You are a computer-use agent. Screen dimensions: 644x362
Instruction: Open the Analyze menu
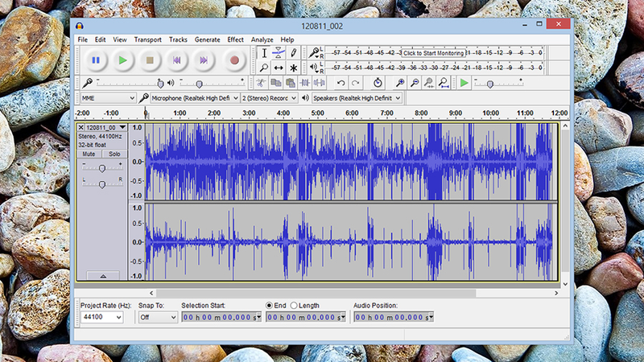[x=262, y=39]
